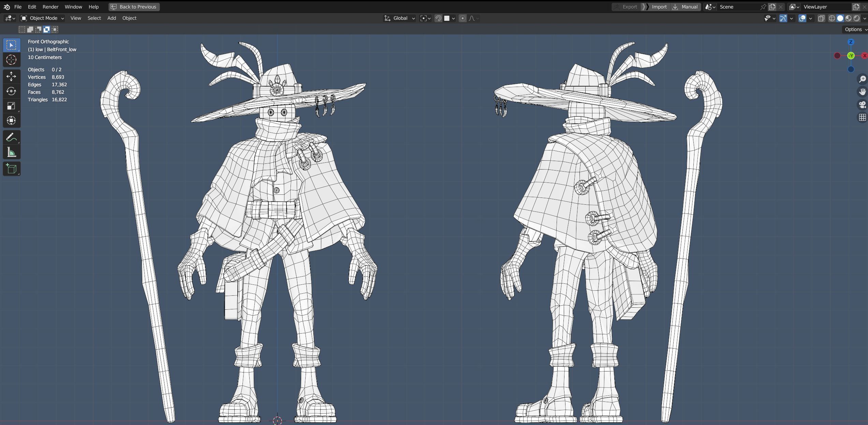Viewport: 868px width, 425px height.
Task: Click the X axis on navigation gizmo
Action: (x=865, y=56)
